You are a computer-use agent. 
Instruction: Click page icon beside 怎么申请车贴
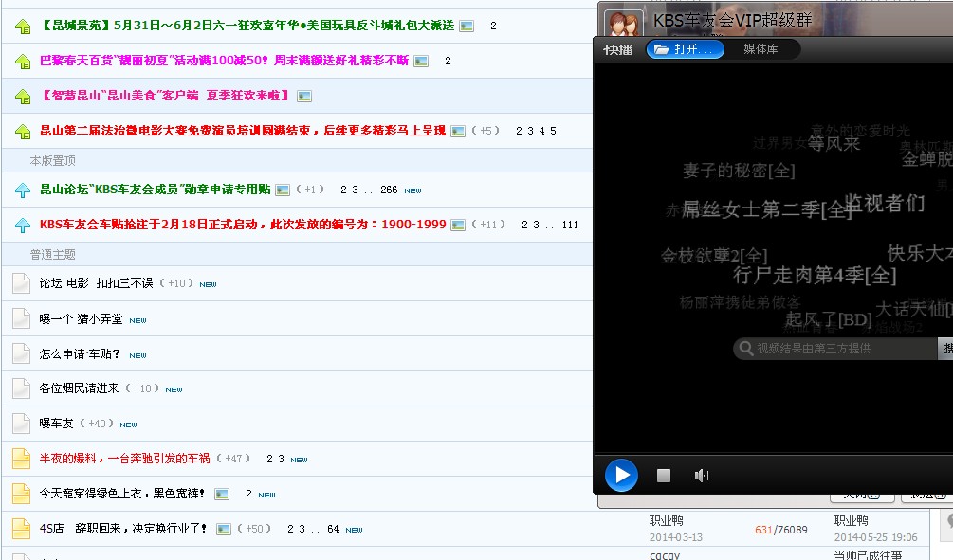(x=21, y=354)
